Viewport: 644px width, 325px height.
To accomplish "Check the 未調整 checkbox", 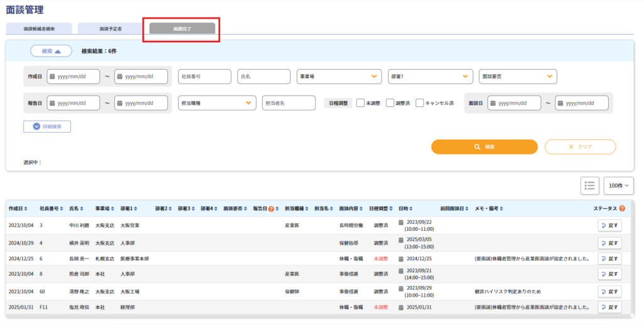I will (361, 103).
